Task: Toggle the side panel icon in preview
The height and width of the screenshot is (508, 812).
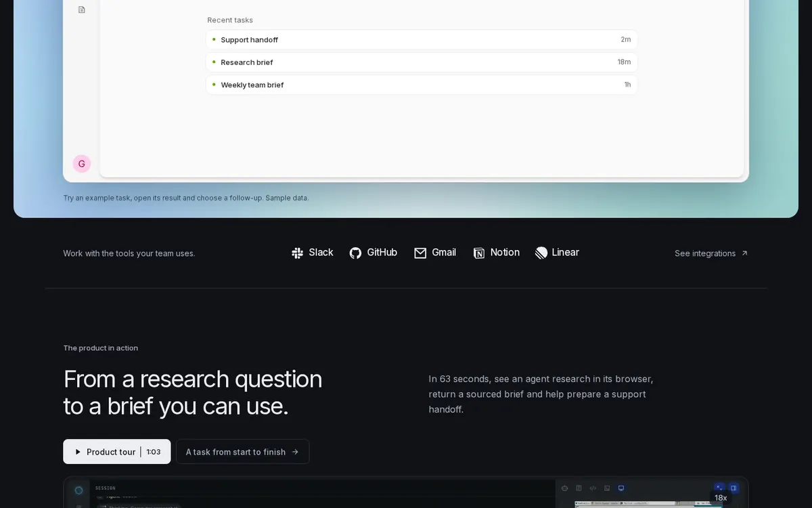Action: pos(734,488)
